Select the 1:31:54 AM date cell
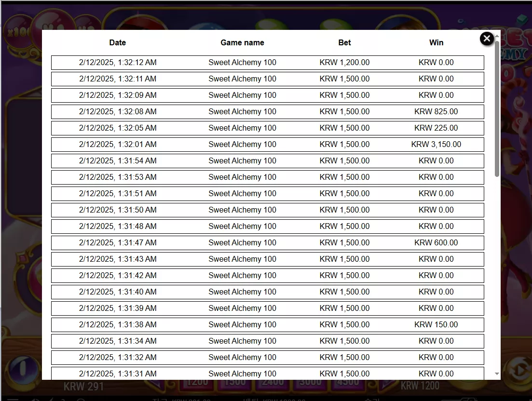The height and width of the screenshot is (401, 532). (x=118, y=160)
